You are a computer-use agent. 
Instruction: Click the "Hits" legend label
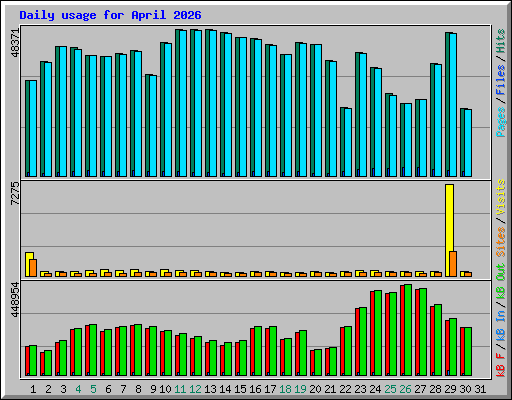click(501, 41)
